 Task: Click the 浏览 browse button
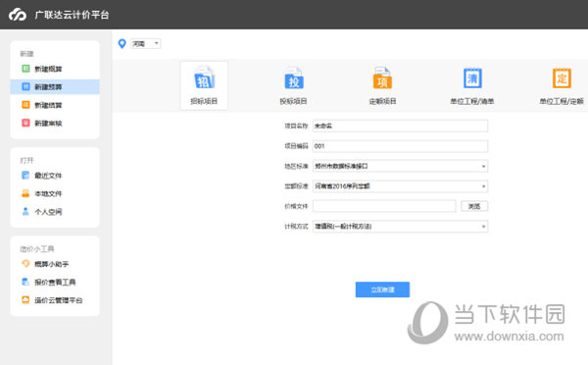coord(474,206)
